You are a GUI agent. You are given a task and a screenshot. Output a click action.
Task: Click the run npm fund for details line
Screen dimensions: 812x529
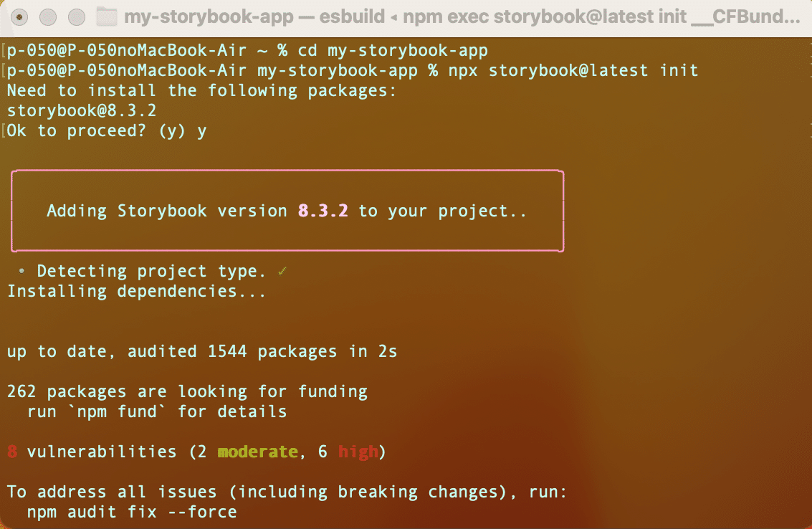[x=157, y=411]
